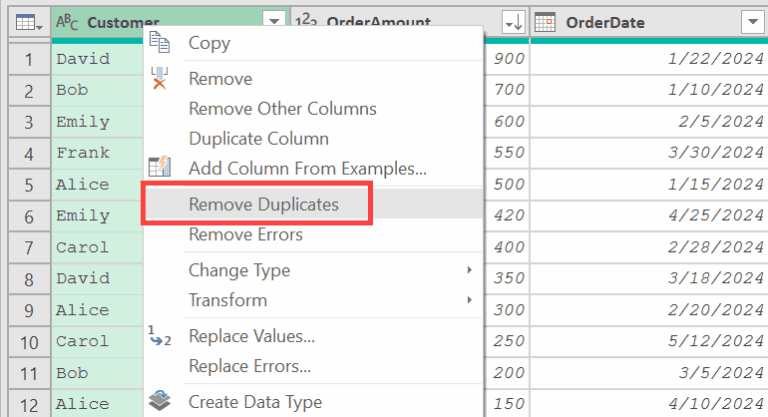
Task: Click the Frank customer cell
Action: click(x=97, y=153)
